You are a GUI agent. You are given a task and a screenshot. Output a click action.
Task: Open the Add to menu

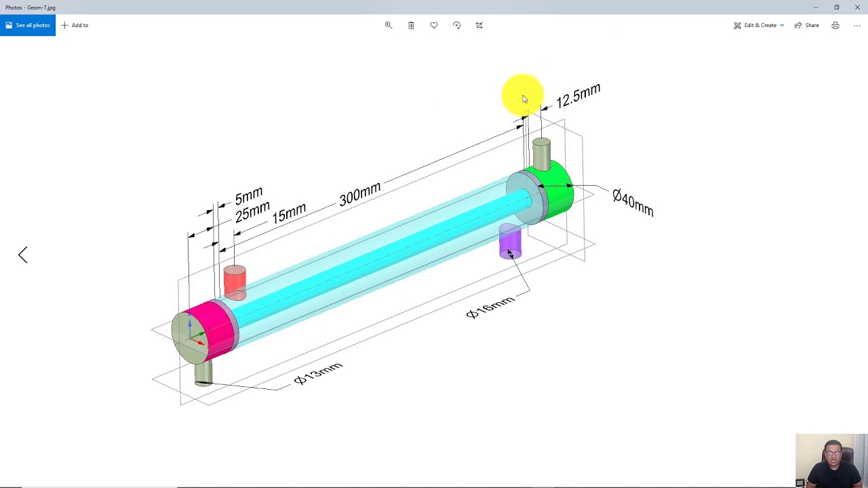coord(75,25)
